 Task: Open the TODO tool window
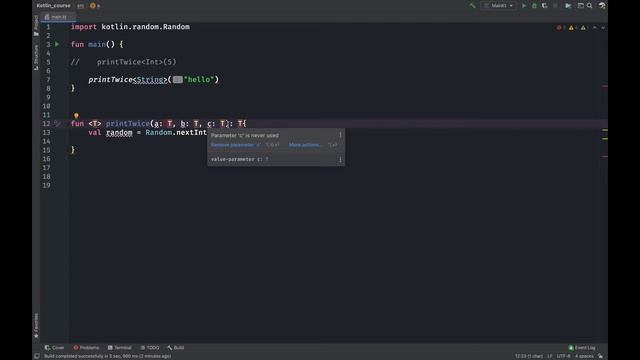click(150, 348)
